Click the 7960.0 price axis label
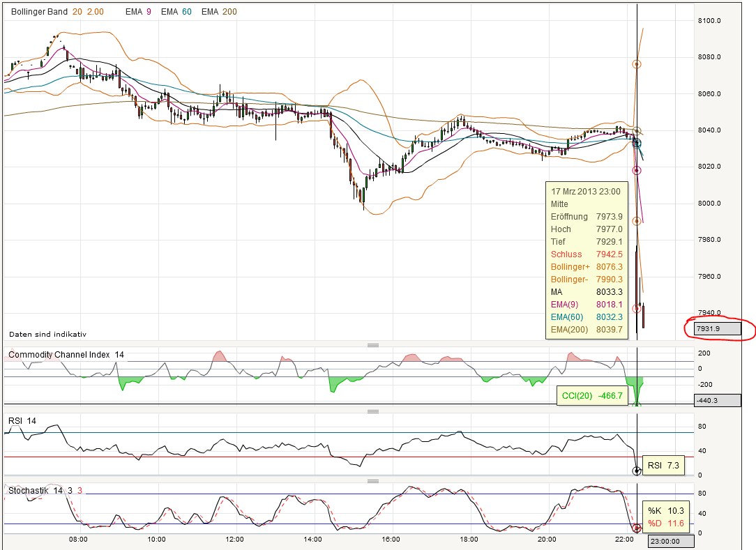Image resolution: width=756 pixels, height=550 pixels. (x=709, y=276)
